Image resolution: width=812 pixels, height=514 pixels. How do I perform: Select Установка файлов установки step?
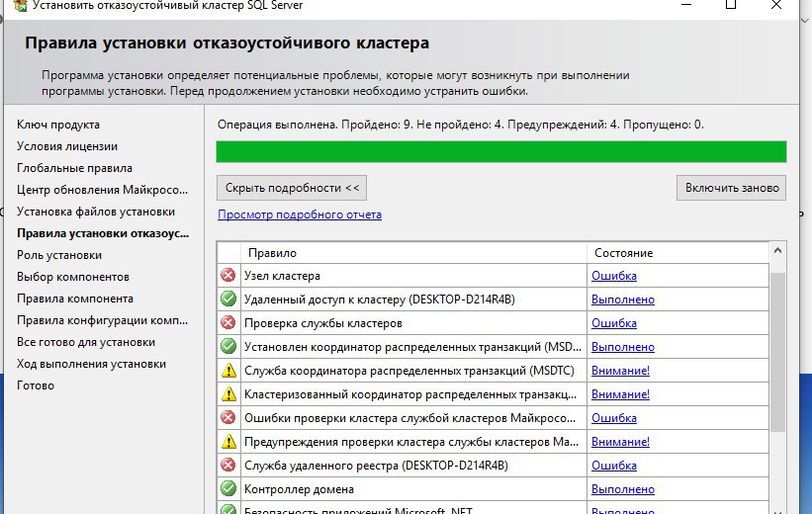[96, 212]
